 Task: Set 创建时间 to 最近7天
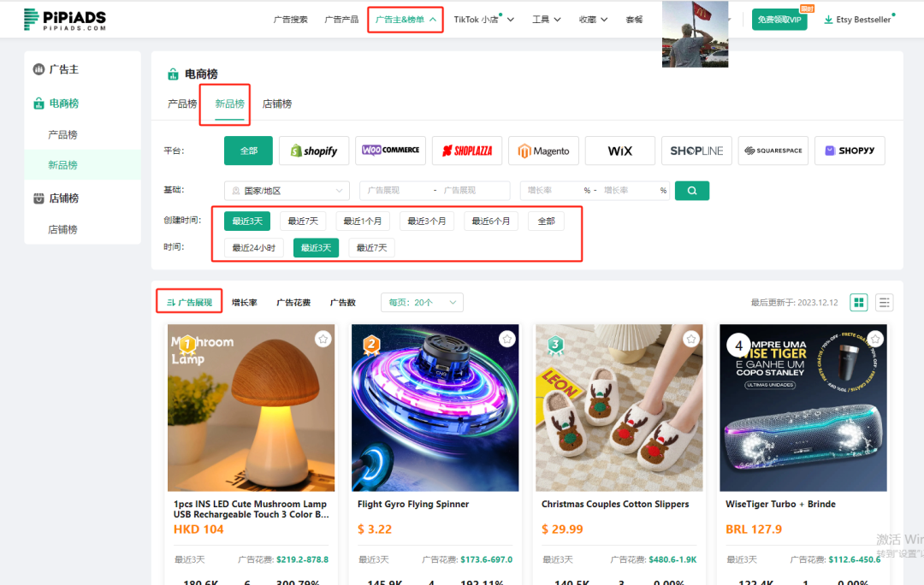coord(302,221)
